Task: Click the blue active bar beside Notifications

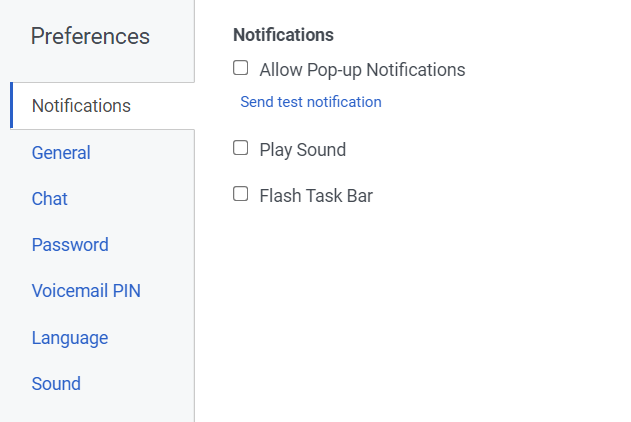Action: point(11,106)
